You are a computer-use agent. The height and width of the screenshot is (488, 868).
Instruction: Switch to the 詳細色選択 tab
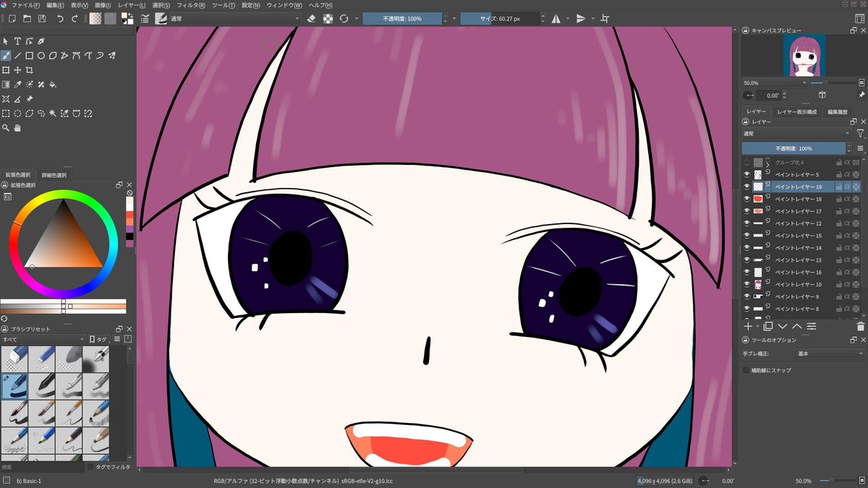[54, 175]
